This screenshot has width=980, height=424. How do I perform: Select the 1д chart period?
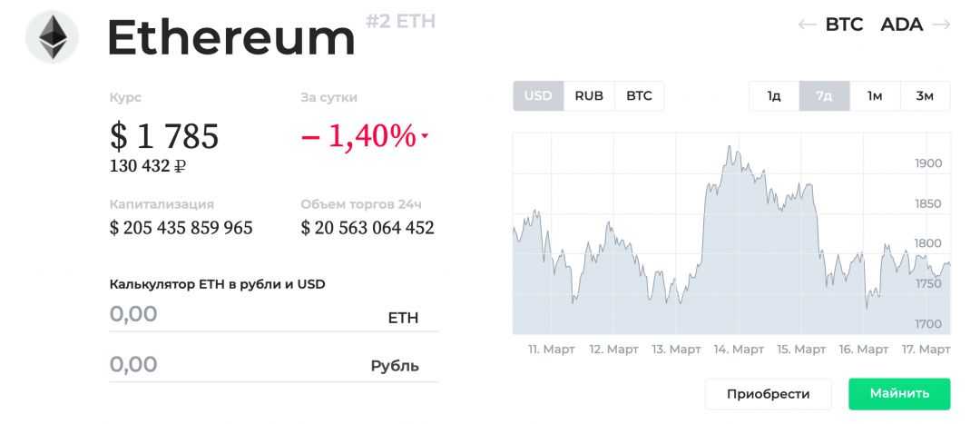(x=774, y=96)
